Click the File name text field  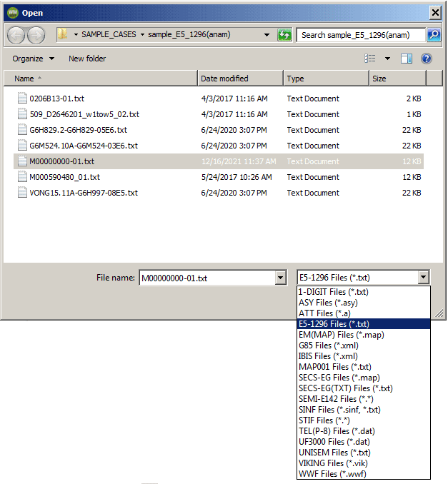pyautogui.click(x=207, y=278)
